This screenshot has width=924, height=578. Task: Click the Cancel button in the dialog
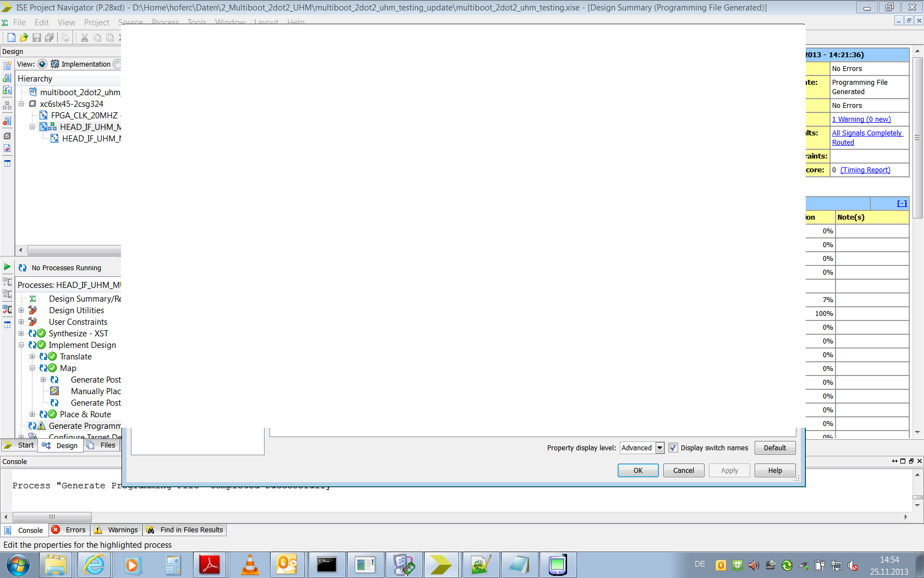pyautogui.click(x=684, y=470)
